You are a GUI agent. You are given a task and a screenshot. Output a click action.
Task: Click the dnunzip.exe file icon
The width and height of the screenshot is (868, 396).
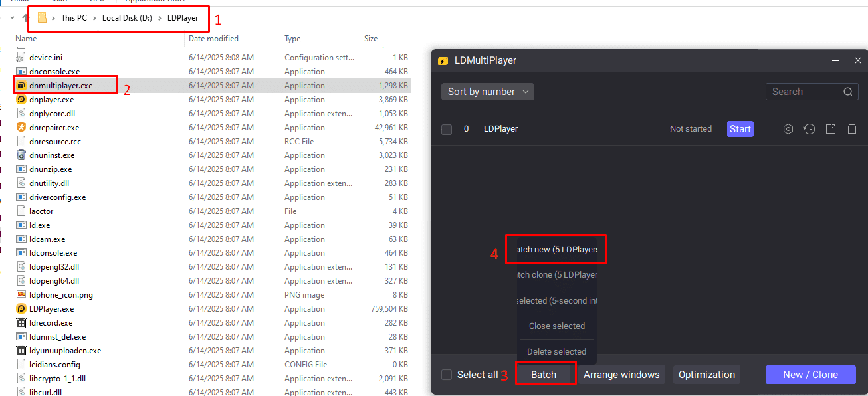21,169
